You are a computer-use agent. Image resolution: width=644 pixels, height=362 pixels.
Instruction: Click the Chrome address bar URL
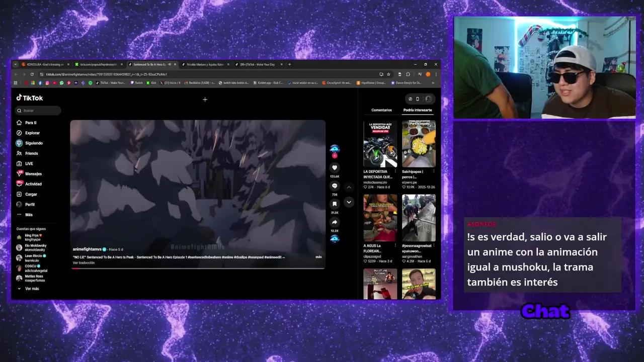(x=107, y=74)
